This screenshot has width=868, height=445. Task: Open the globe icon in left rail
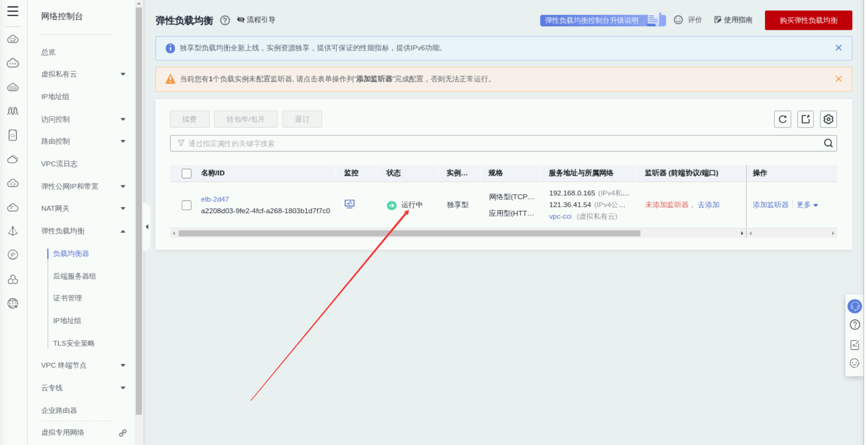click(x=13, y=303)
